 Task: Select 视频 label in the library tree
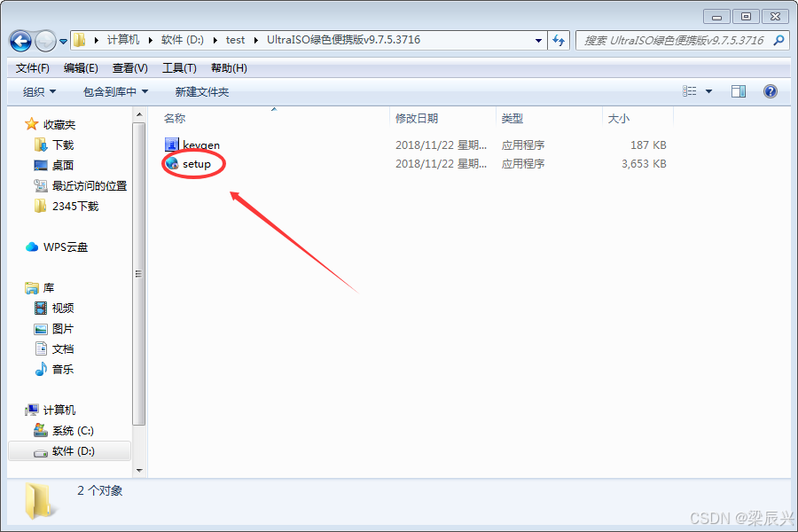[63, 308]
